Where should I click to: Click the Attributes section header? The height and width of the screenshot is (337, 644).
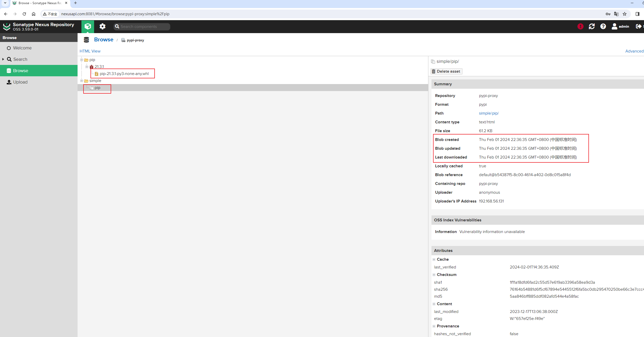click(x=538, y=251)
